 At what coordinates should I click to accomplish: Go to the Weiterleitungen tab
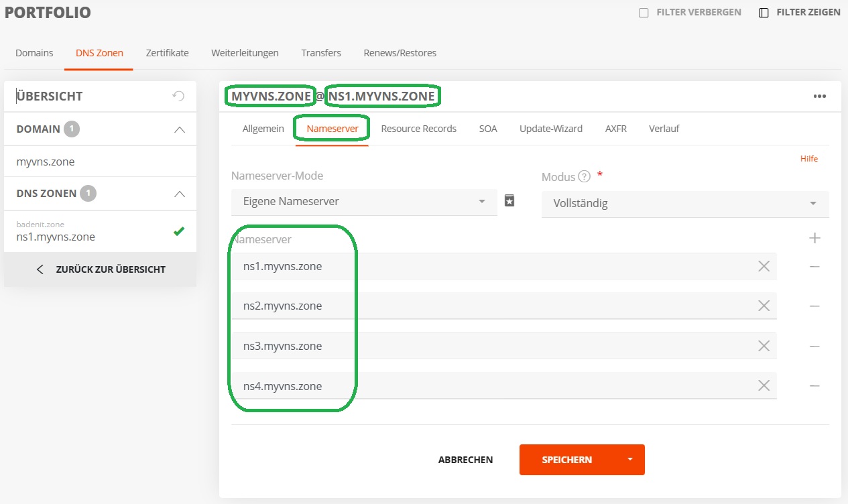(x=245, y=52)
